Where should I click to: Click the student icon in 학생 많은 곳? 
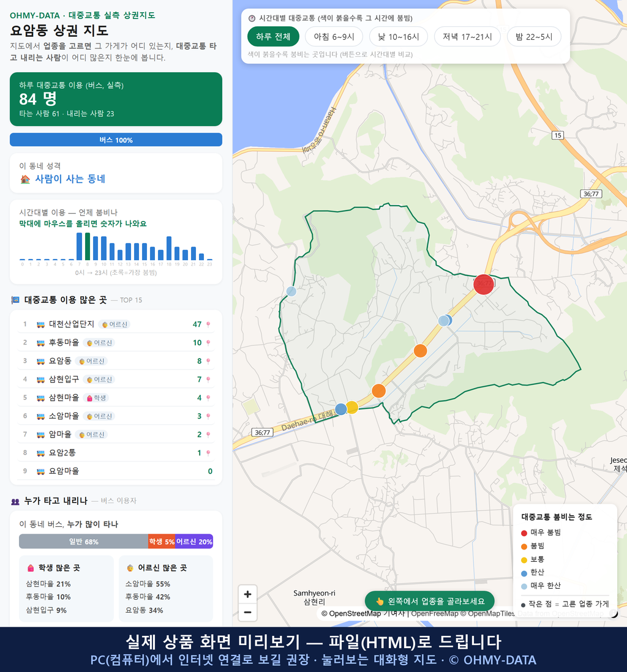(x=31, y=568)
